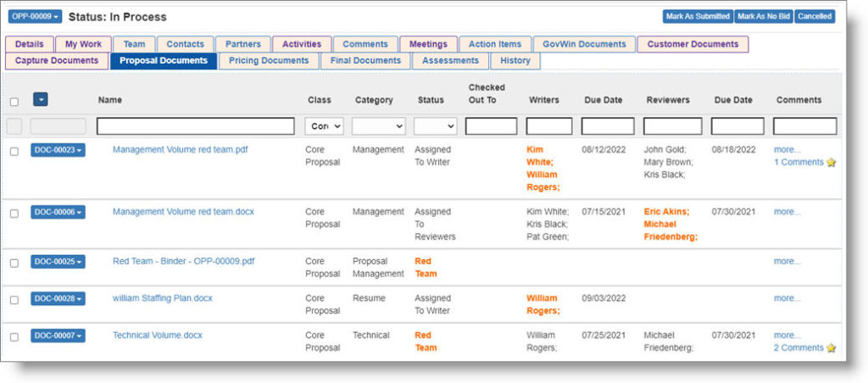Go to the Activities tab

click(x=302, y=44)
